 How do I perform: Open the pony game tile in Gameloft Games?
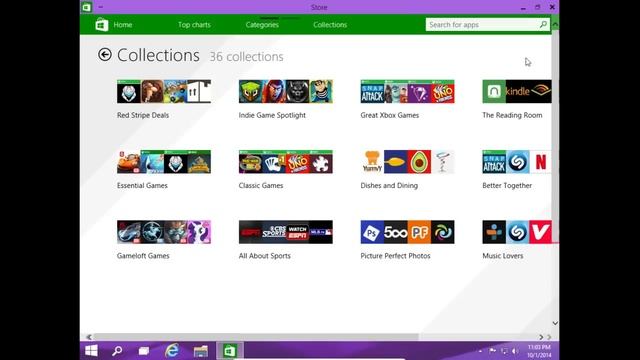[199, 232]
